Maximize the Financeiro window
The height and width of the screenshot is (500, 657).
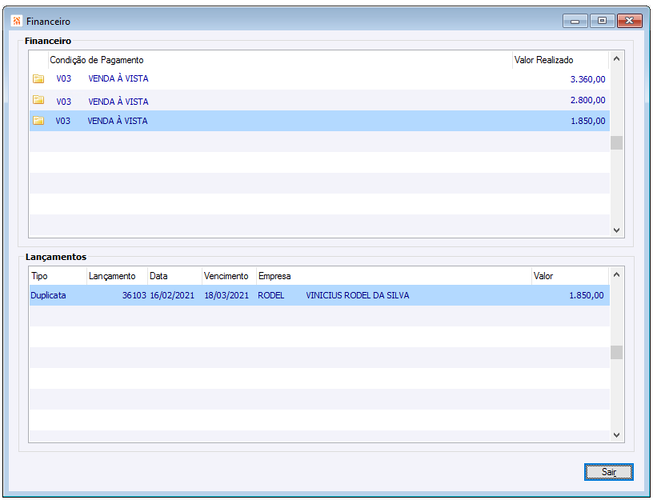click(x=602, y=21)
